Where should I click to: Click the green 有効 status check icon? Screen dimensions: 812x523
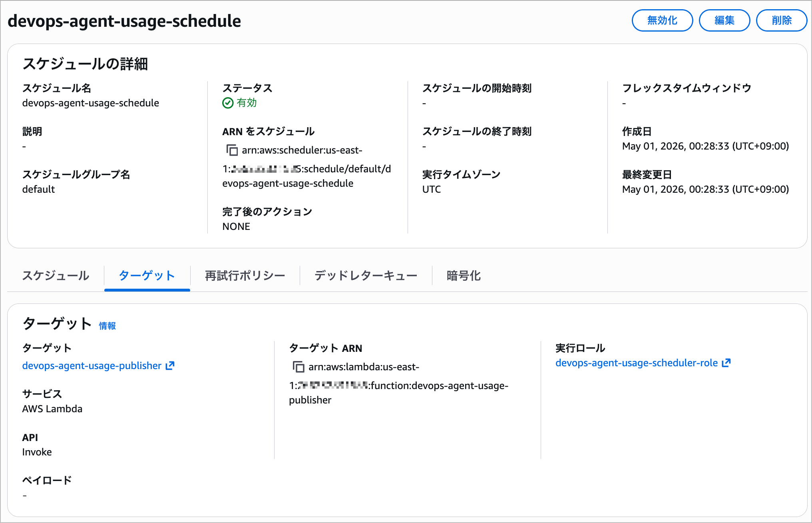click(x=228, y=103)
